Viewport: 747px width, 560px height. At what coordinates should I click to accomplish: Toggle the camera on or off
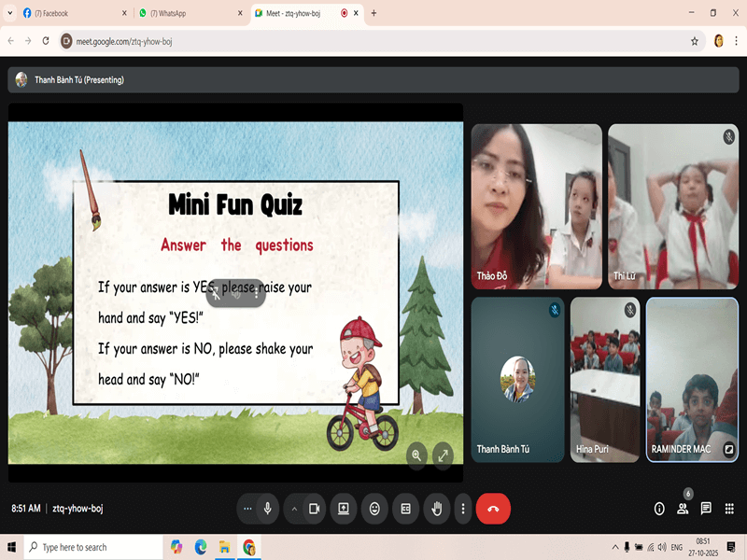tap(315, 509)
